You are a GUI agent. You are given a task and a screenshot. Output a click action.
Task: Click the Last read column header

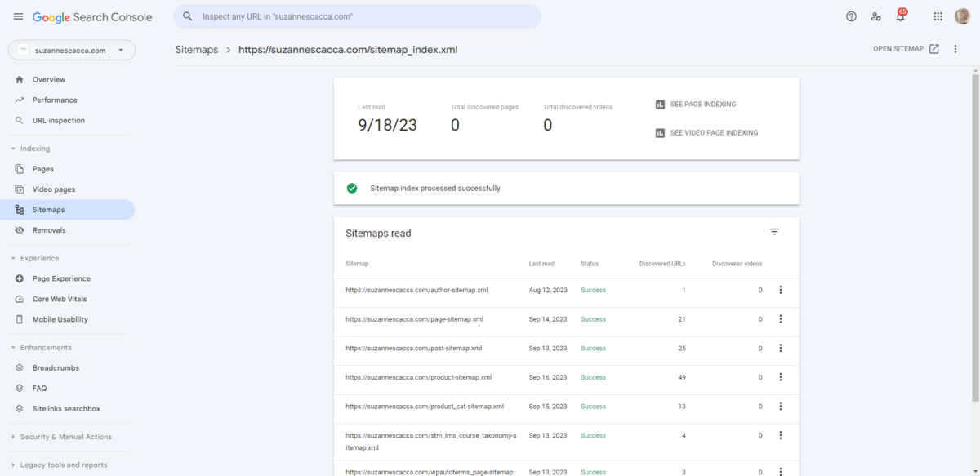[x=541, y=264]
